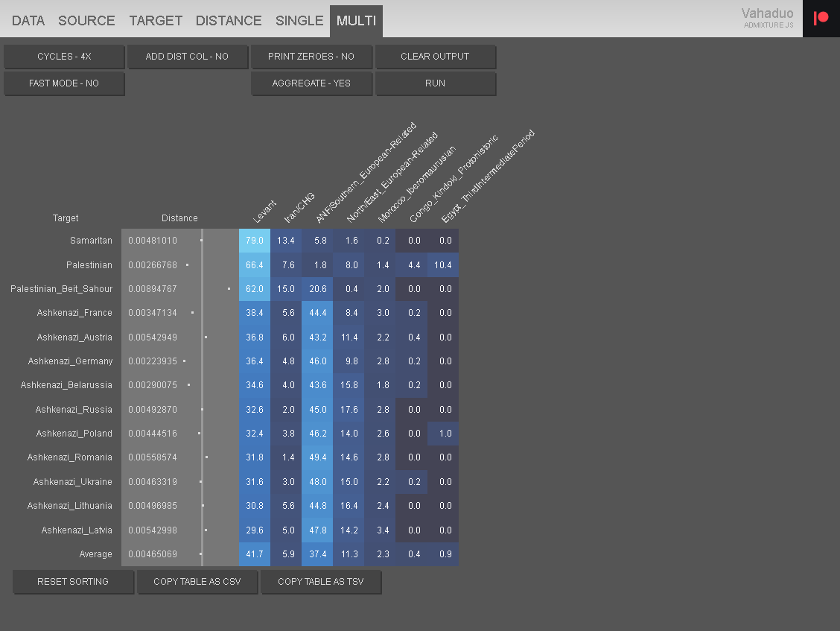Switch to the SINGLE tab
Screen dimensions: 840x631
click(x=299, y=21)
